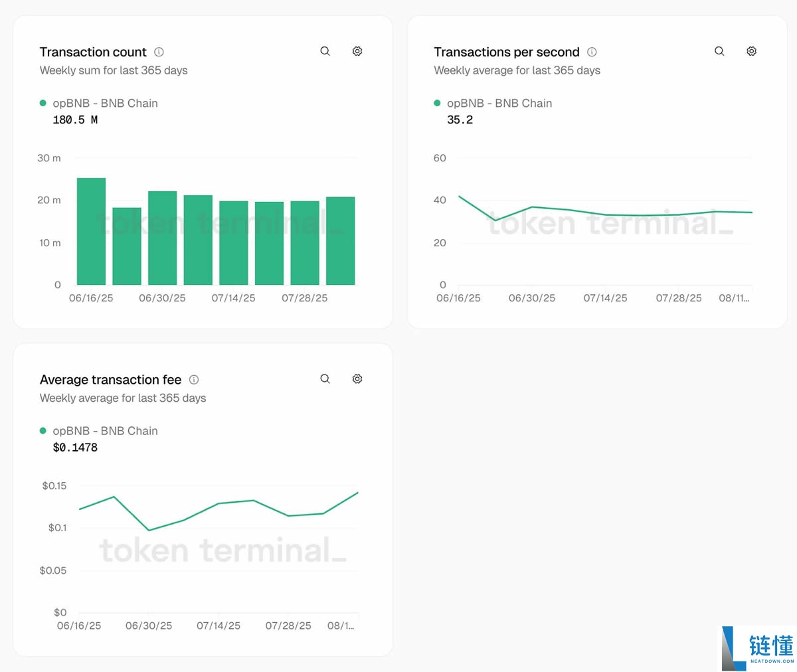Click the Transactions per second title
The image size is (797, 672).
pos(507,52)
